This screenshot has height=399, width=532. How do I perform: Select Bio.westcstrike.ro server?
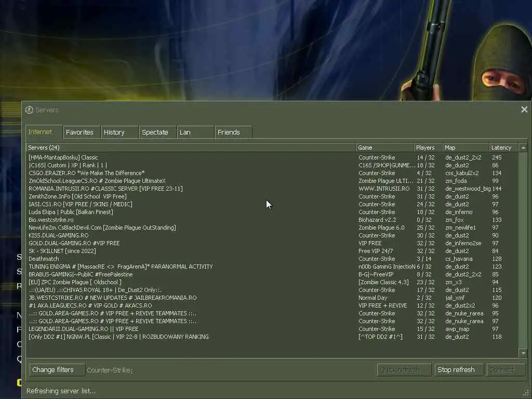[x=272, y=220]
